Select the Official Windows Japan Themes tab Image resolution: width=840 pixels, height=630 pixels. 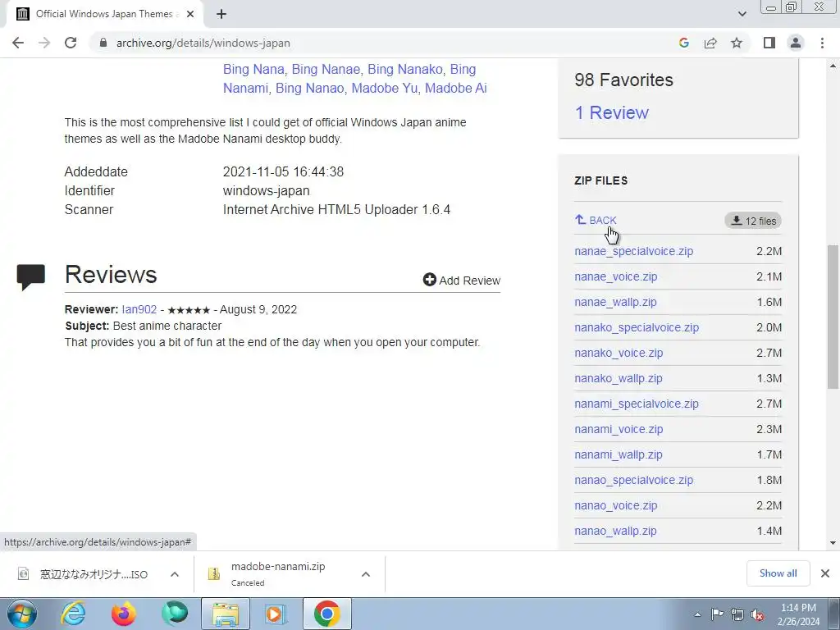pos(104,14)
